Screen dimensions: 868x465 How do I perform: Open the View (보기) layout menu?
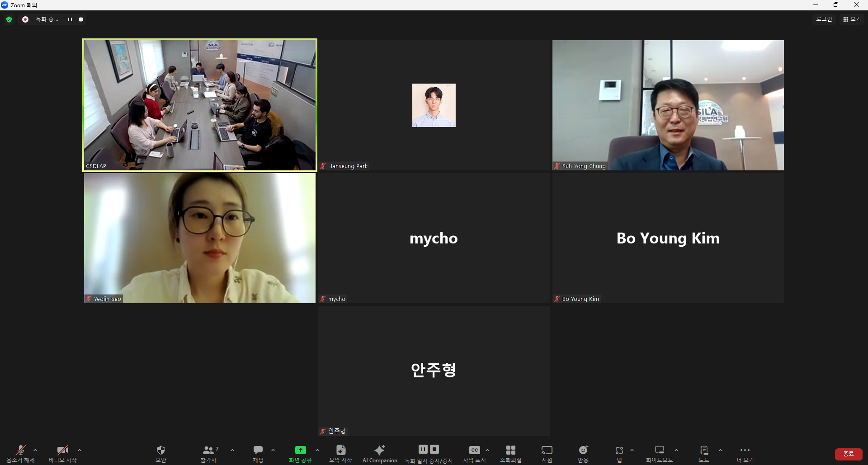tap(852, 19)
